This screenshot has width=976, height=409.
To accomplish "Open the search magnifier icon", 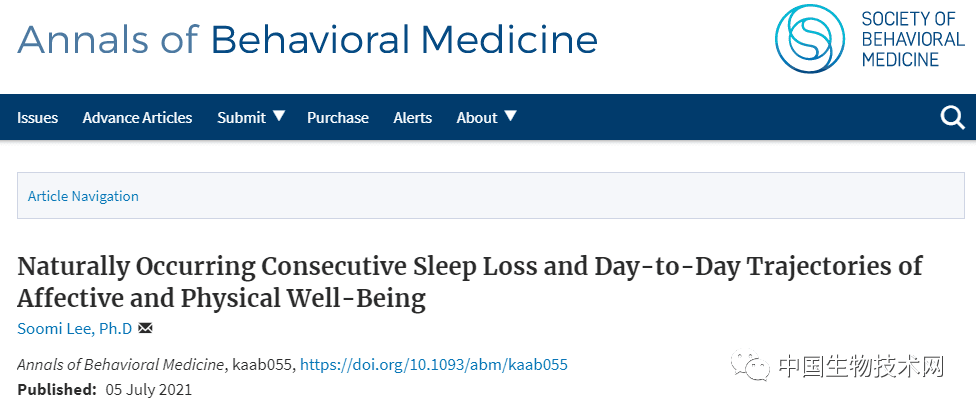I will click(x=952, y=117).
